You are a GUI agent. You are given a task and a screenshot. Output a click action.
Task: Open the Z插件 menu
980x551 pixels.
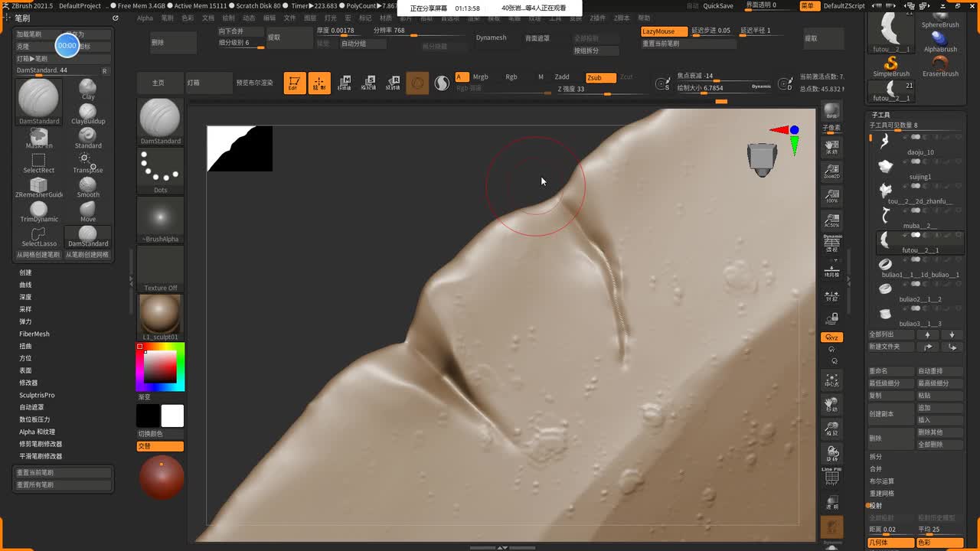597,18
